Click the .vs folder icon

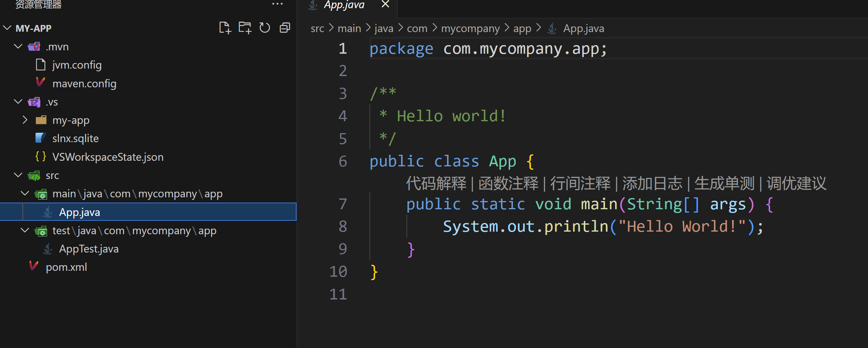34,102
